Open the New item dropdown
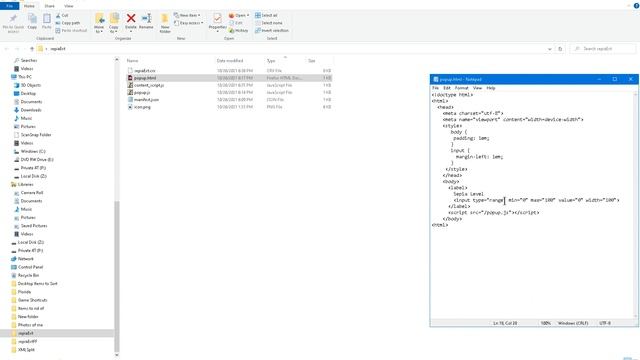 click(x=187, y=15)
